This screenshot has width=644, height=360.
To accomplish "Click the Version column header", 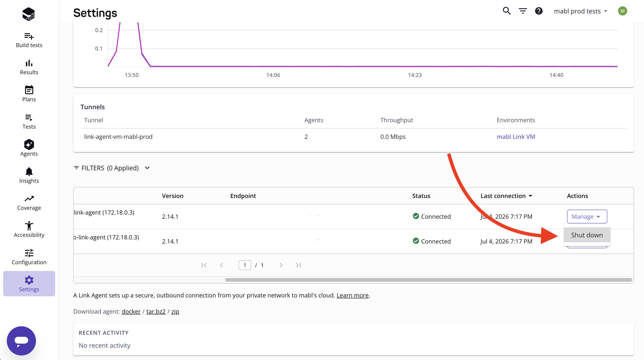I will pyautogui.click(x=172, y=196).
